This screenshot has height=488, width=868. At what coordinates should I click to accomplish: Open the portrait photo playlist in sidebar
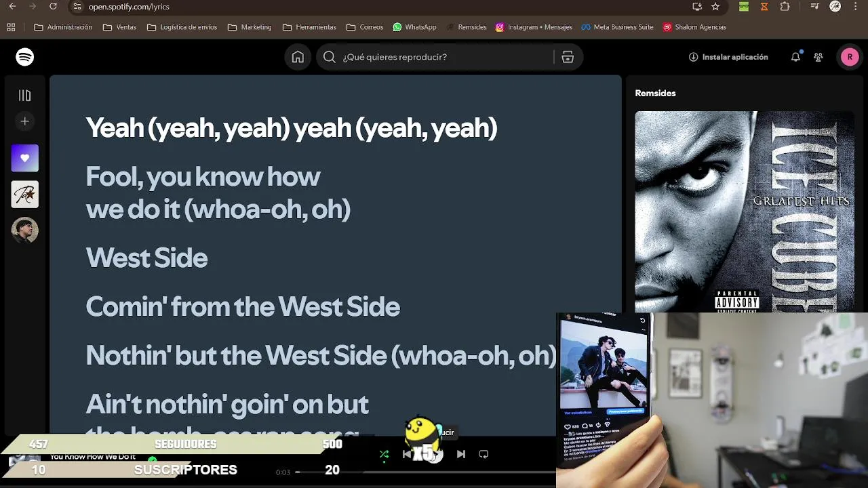pos(25,230)
